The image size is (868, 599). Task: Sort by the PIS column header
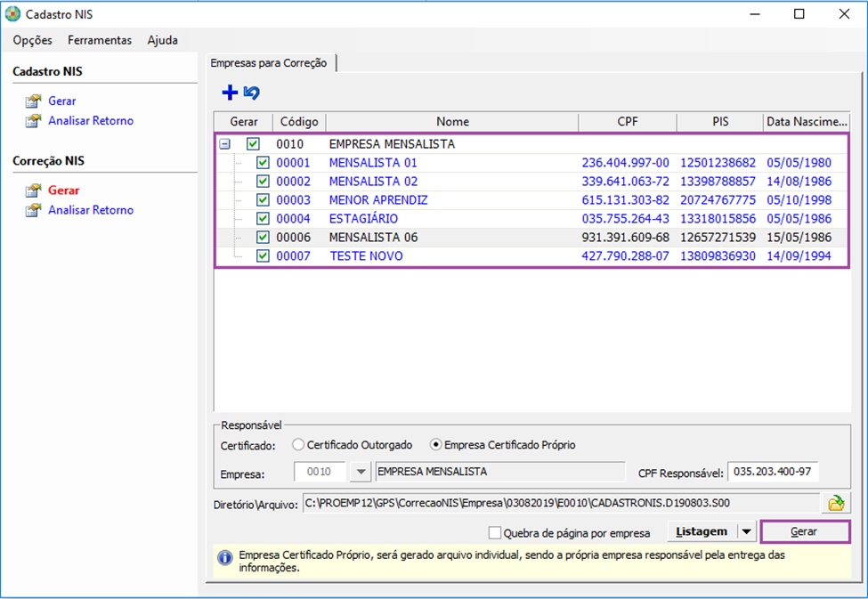(x=720, y=122)
